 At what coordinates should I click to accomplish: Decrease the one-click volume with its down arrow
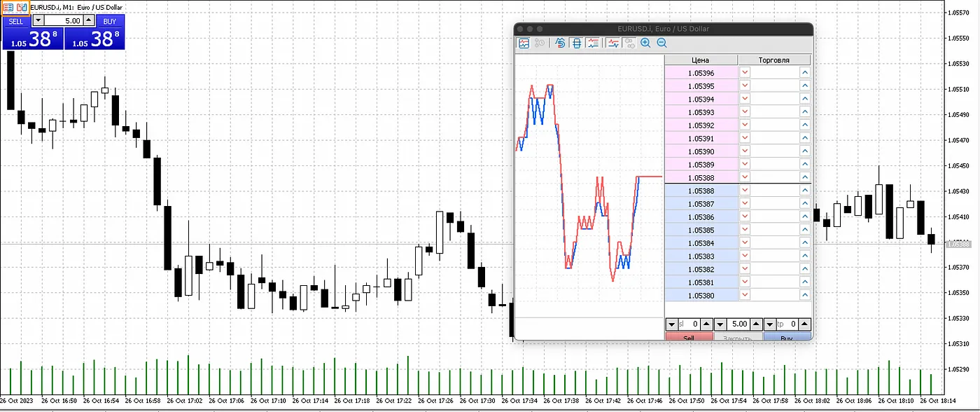[x=38, y=21]
